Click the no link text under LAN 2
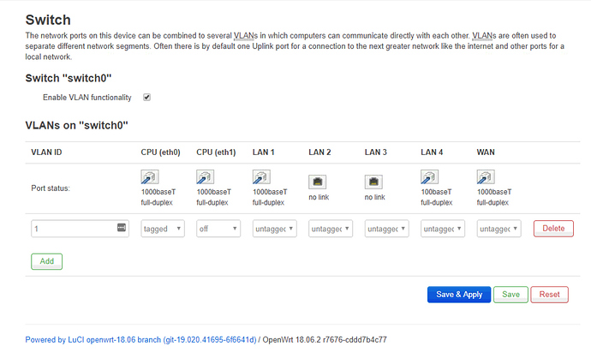The height and width of the screenshot is (364, 591). coord(319,197)
